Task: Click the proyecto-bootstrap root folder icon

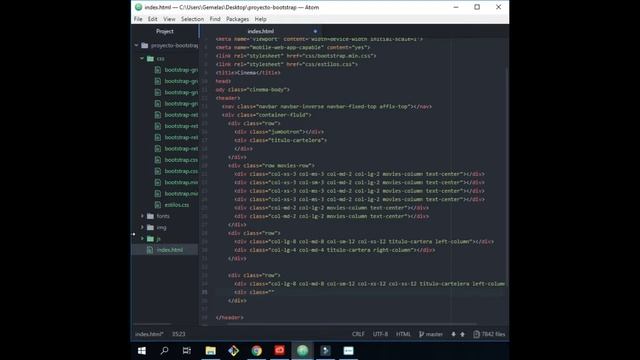Action: (x=144, y=45)
